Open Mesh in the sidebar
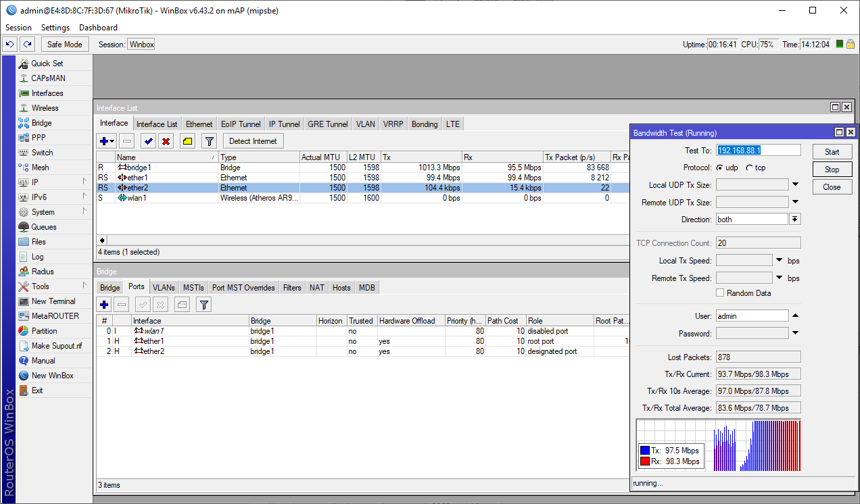 click(40, 168)
